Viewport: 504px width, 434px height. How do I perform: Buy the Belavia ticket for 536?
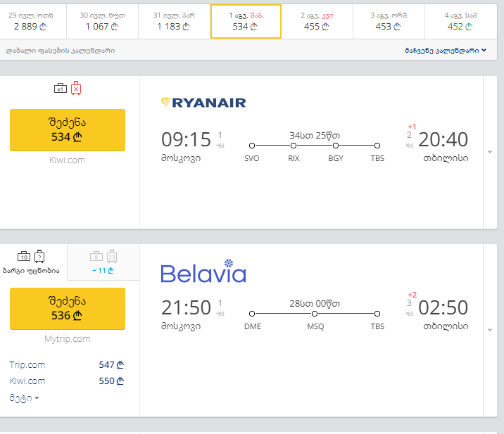[68, 309]
